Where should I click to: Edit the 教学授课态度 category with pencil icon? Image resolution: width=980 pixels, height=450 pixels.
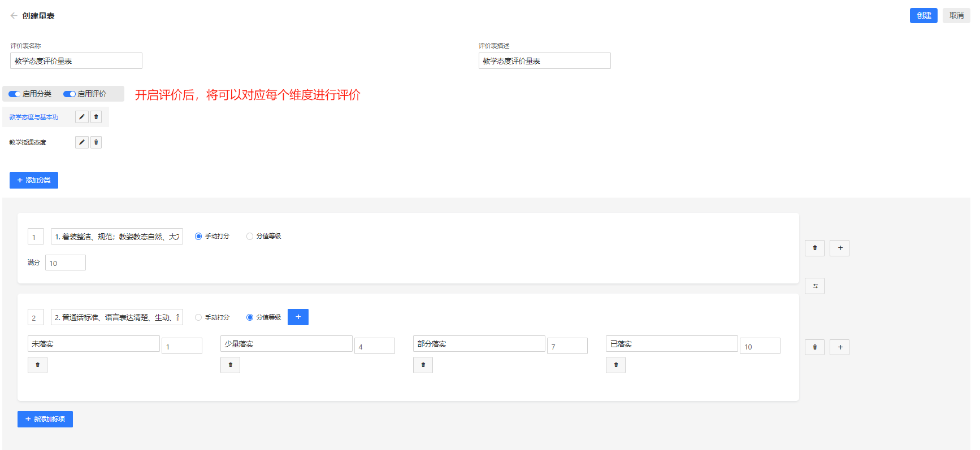(82, 142)
